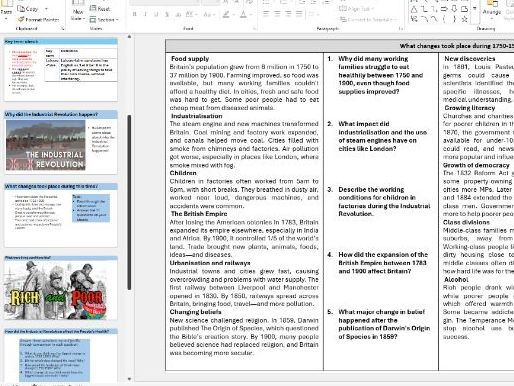Click the thumbnail pane scroll-up arrow

129,37
